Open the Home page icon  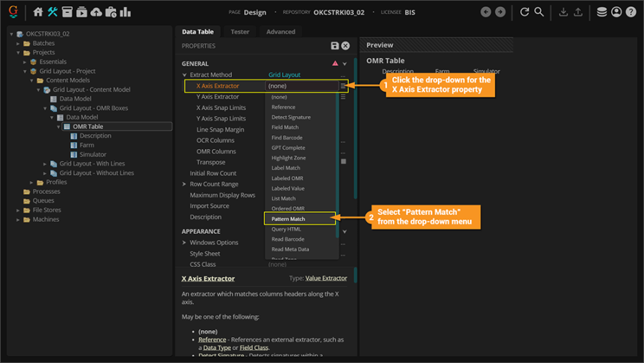[38, 12]
